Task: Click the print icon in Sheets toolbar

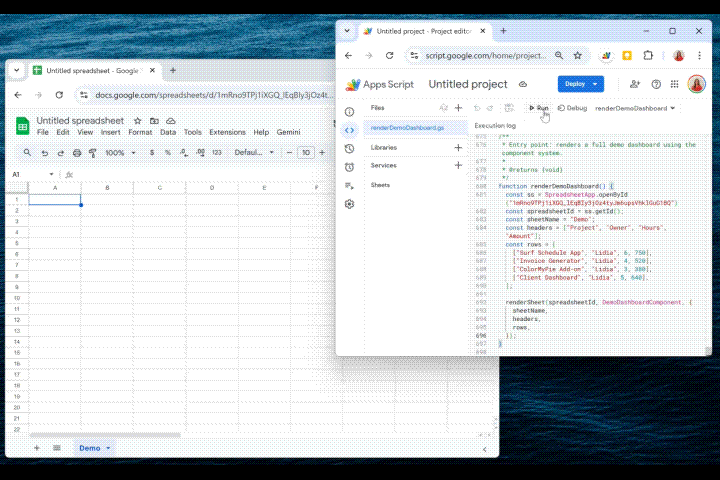Action: (x=77, y=153)
